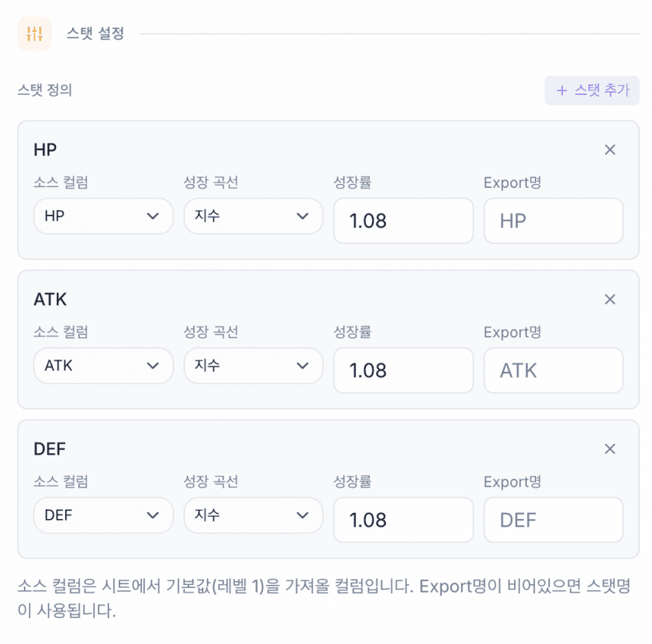The width and height of the screenshot is (652, 644).
Task: Click the stat settings sliders icon
Action: pos(35,34)
